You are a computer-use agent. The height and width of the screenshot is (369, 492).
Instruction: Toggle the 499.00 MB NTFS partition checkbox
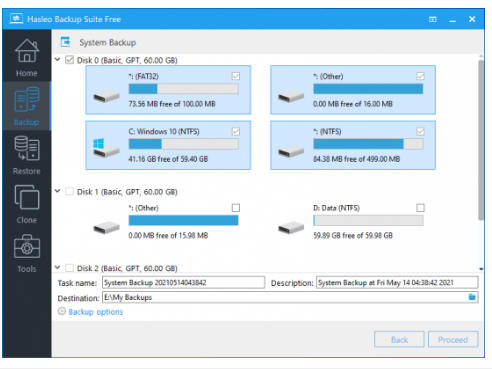coord(420,131)
